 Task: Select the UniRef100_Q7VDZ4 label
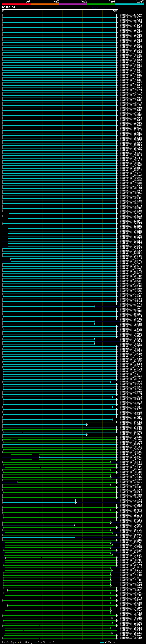click(131, 369)
